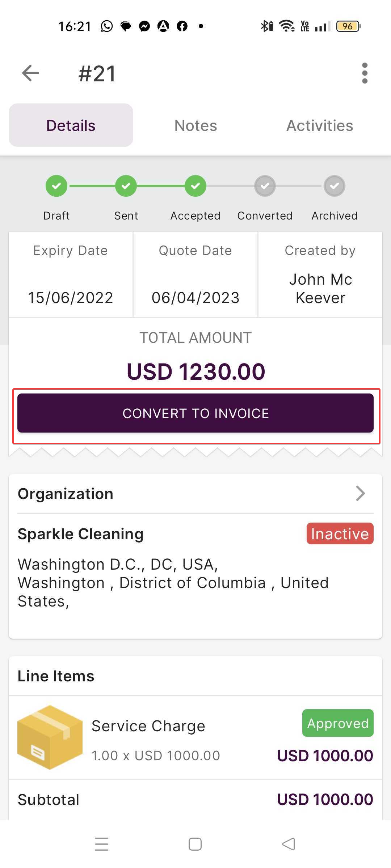This screenshot has width=391, height=868.
Task: Select the Details tab
Action: point(71,125)
